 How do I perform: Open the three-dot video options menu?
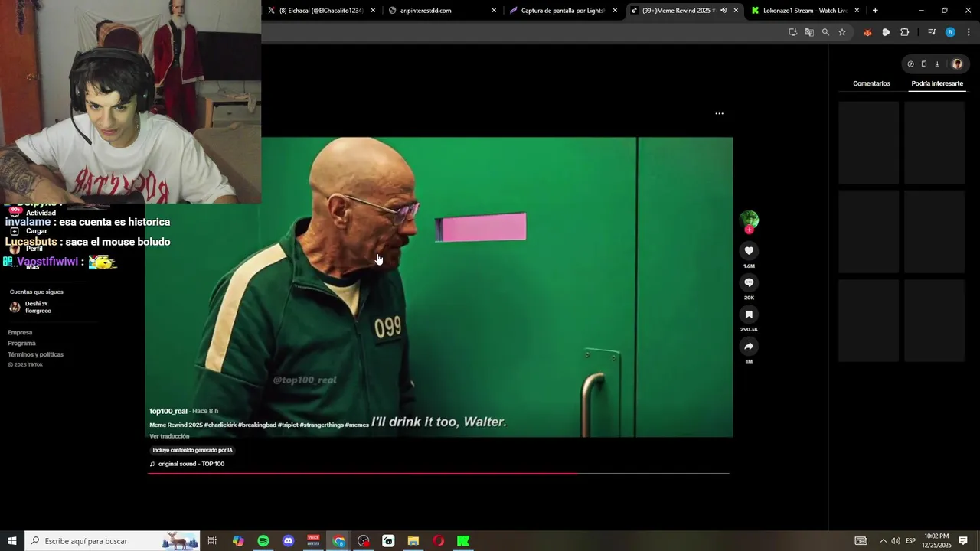(x=719, y=113)
